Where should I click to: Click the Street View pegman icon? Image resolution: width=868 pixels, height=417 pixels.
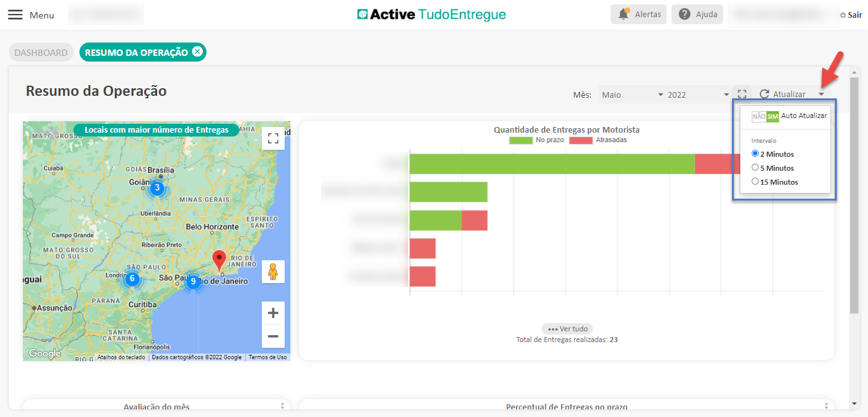(273, 272)
